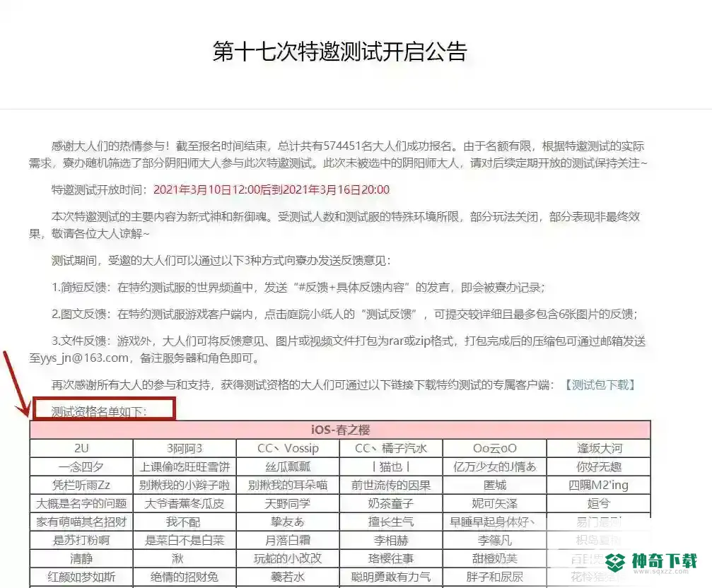Click the page title 第十七次特邀测试开启公告
The image size is (712, 588).
340,52
